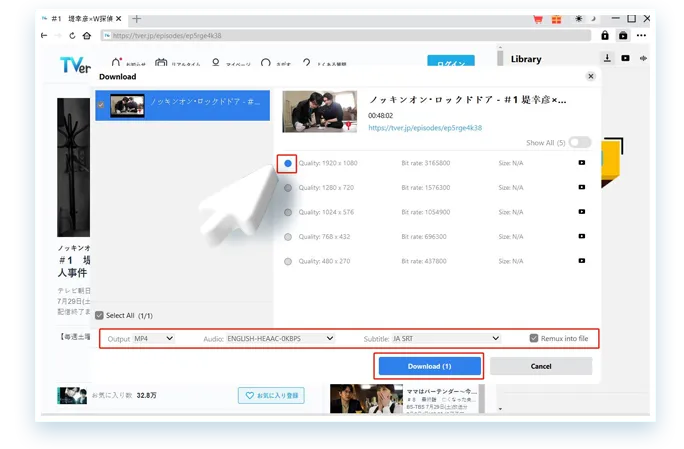Image resolution: width=684 pixels, height=449 pixels.
Task: Select 1024 x 576 quality radio
Action: 288,212
